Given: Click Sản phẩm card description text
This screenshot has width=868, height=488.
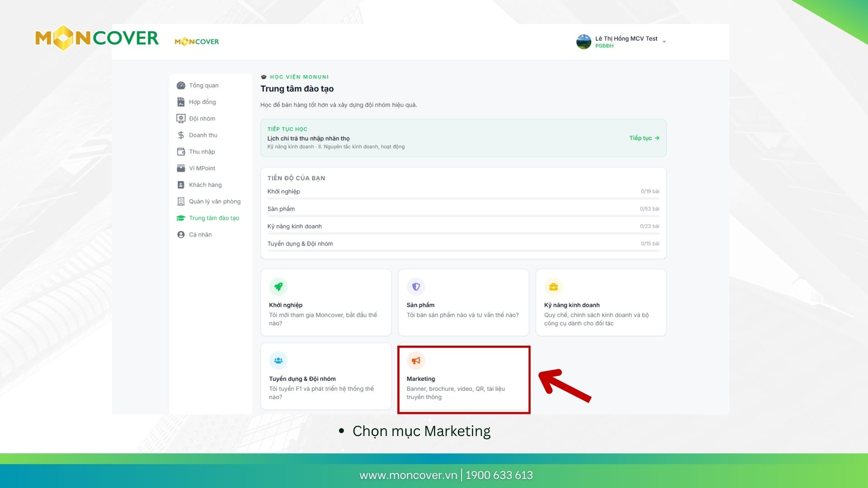Looking at the screenshot, I should pyautogui.click(x=462, y=315).
